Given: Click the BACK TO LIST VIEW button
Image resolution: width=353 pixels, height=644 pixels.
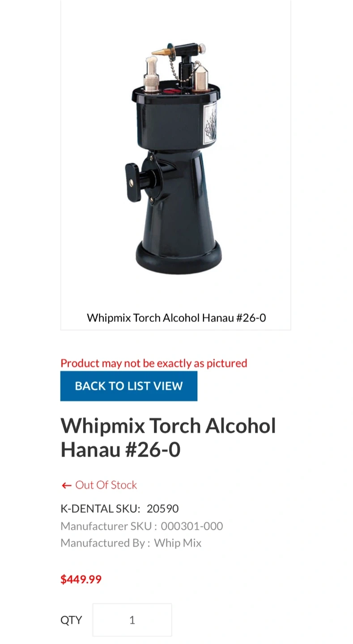Looking at the screenshot, I should point(129,386).
